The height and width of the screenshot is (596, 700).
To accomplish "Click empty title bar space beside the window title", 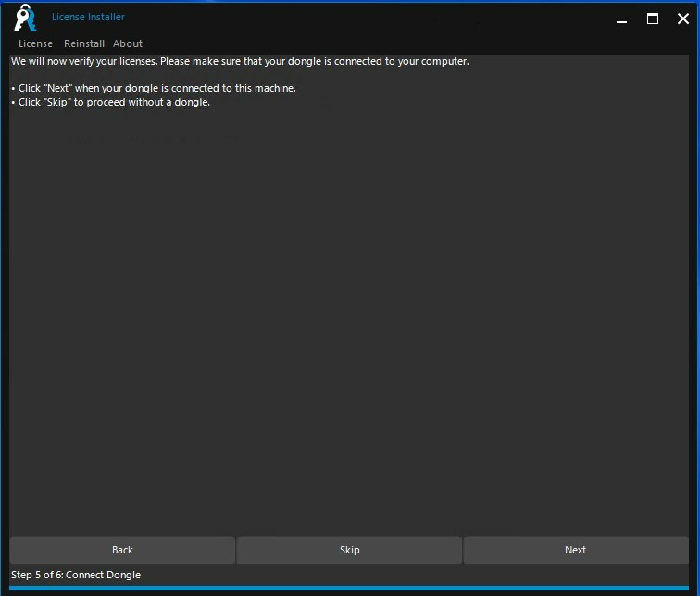I will click(370, 19).
